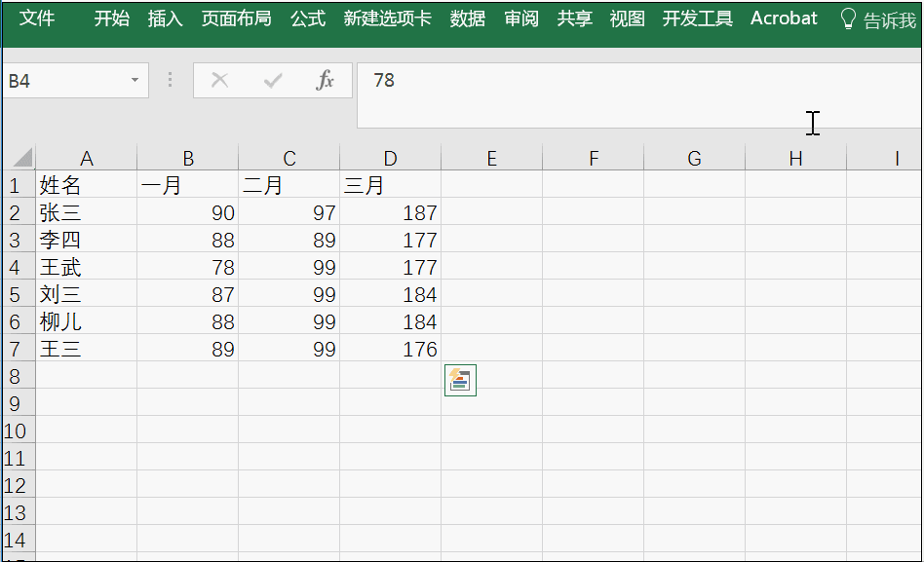The height and width of the screenshot is (562, 924).
Task: Select row 8 header
Action: tap(19, 376)
